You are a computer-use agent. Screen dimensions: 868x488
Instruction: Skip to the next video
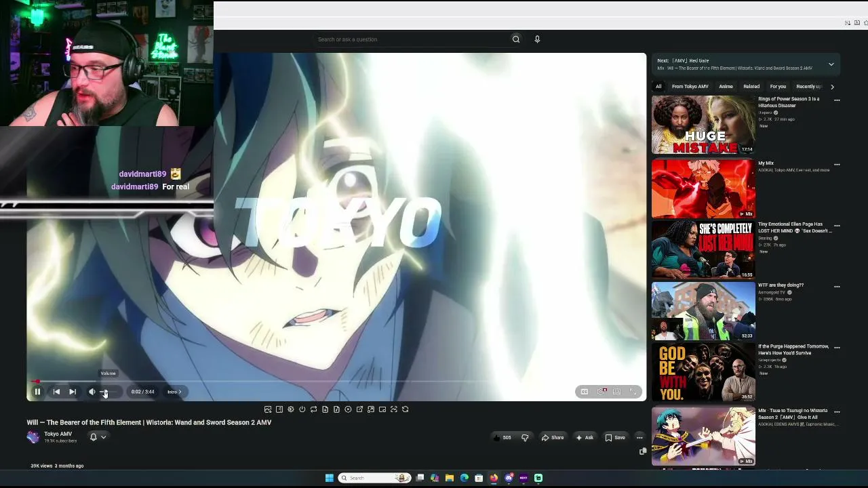73,392
